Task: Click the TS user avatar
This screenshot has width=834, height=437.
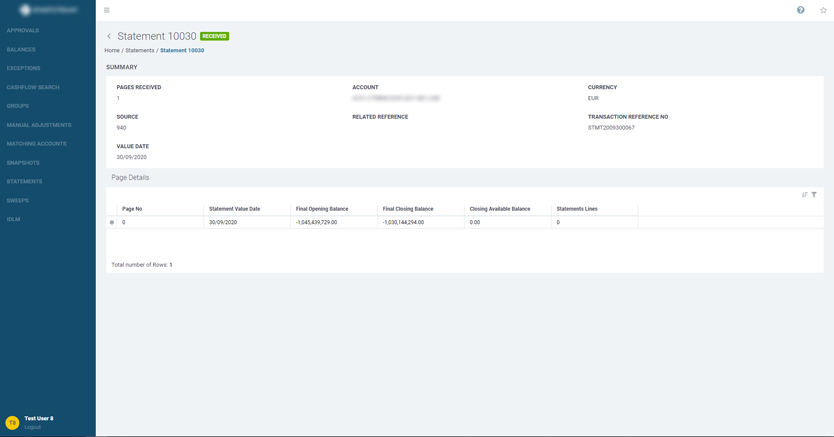Action: (12, 423)
